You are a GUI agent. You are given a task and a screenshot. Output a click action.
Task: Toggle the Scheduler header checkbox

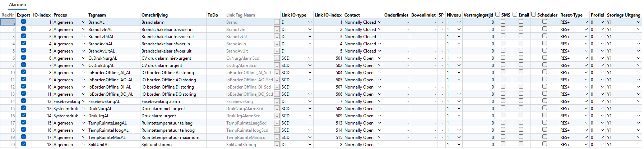(533, 14)
